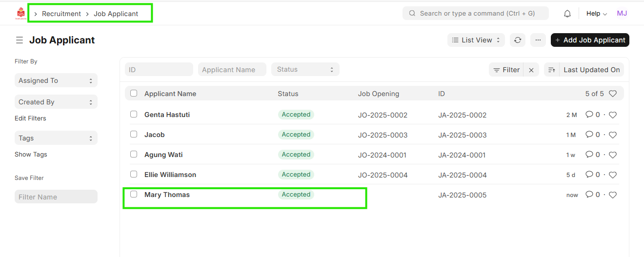
Task: Open the Status filter dropdown
Action: [x=305, y=69]
